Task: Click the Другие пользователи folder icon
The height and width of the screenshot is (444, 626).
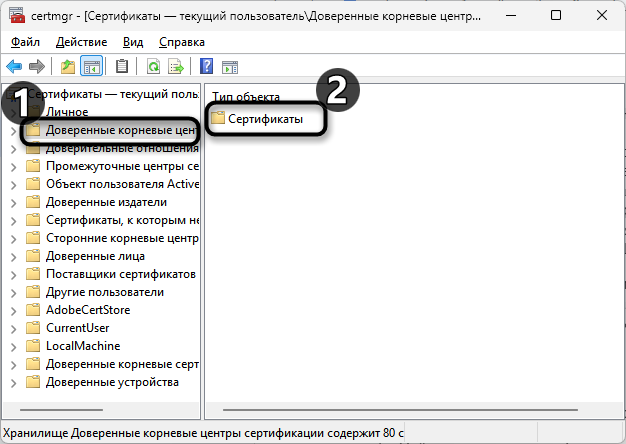Action: 33,291
